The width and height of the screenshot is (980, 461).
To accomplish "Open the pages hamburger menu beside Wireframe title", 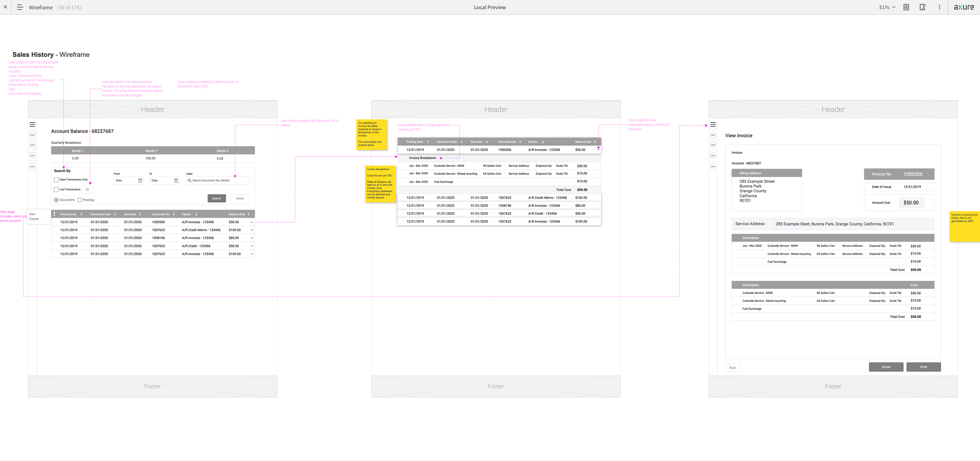I will click(20, 7).
